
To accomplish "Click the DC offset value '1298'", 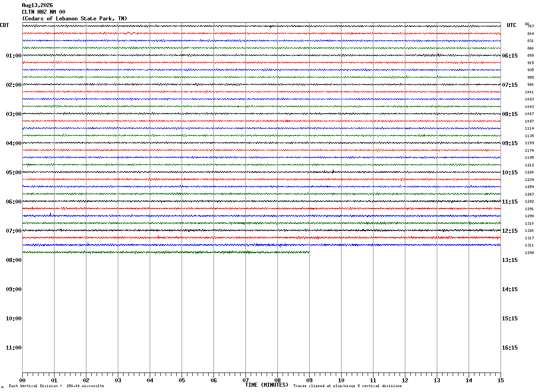I will point(529,253).
